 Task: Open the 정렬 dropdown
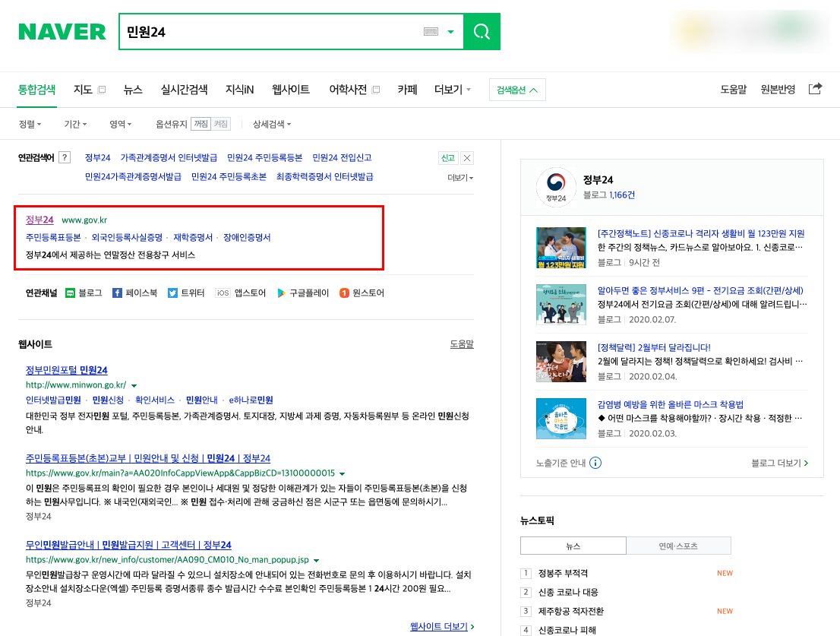(30, 124)
